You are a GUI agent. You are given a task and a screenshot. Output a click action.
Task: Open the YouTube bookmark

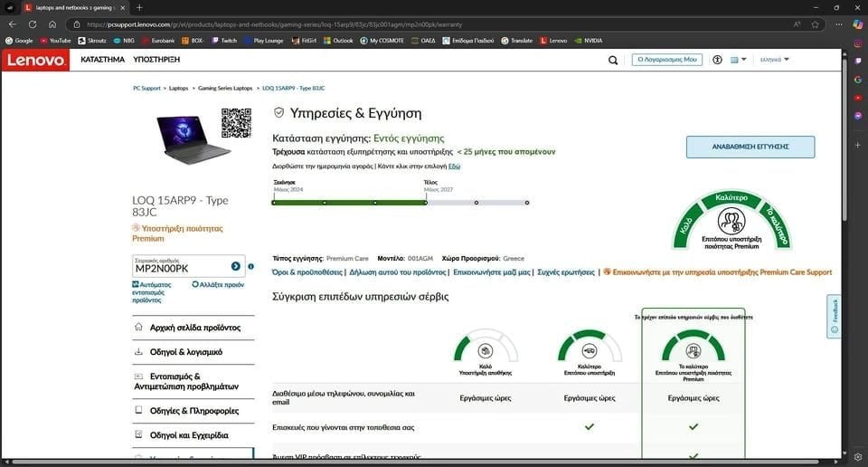55,41
